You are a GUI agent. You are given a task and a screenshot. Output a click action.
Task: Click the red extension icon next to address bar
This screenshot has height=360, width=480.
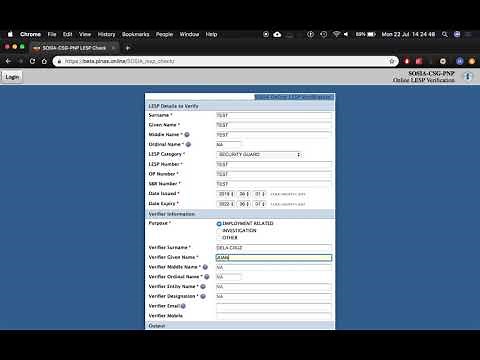[x=407, y=61]
